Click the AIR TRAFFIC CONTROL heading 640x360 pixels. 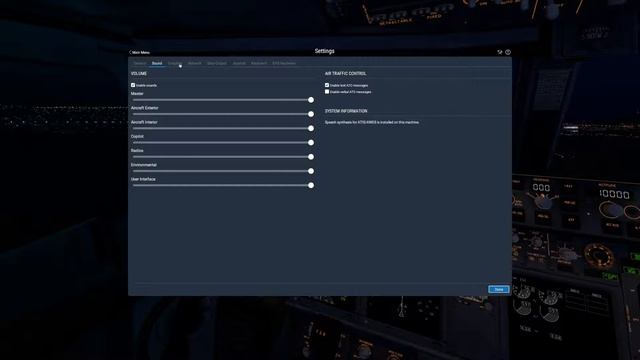(345, 73)
